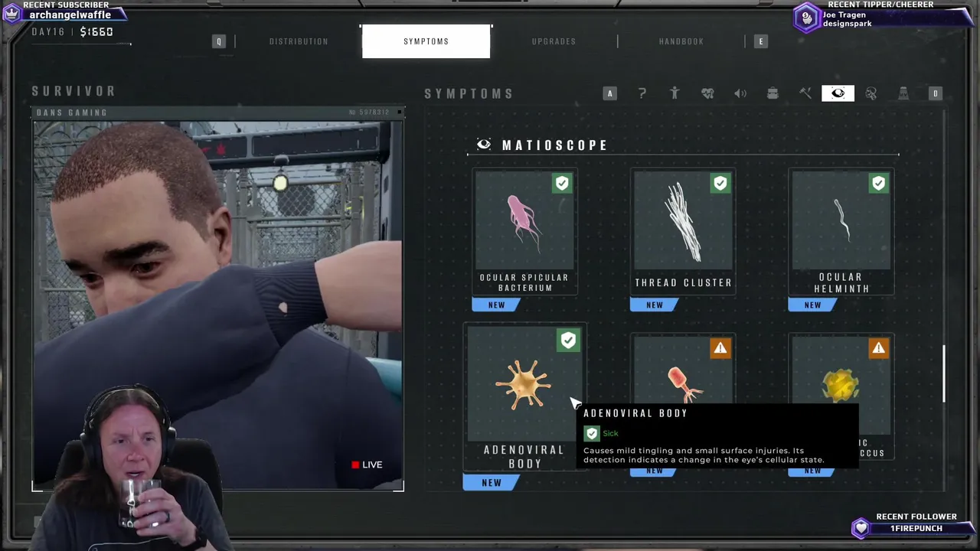980x551 pixels.
Task: Switch to the Upgrades tab
Action: coord(554,41)
